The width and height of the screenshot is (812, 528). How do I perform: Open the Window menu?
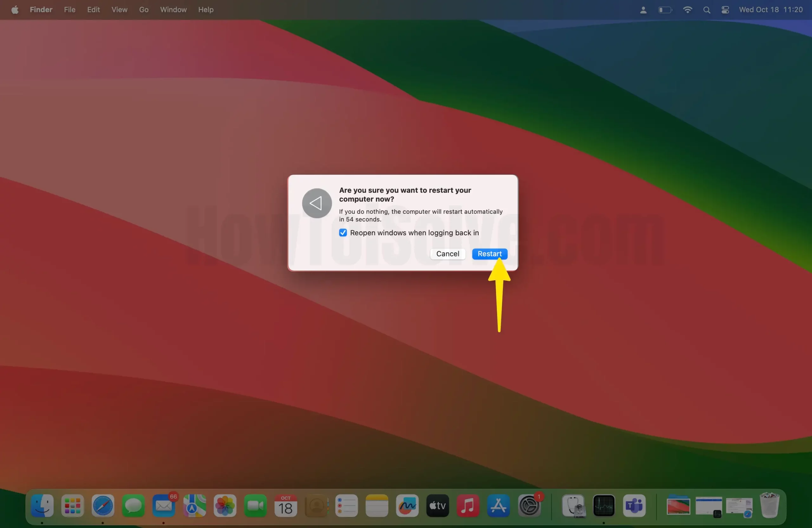(x=173, y=10)
